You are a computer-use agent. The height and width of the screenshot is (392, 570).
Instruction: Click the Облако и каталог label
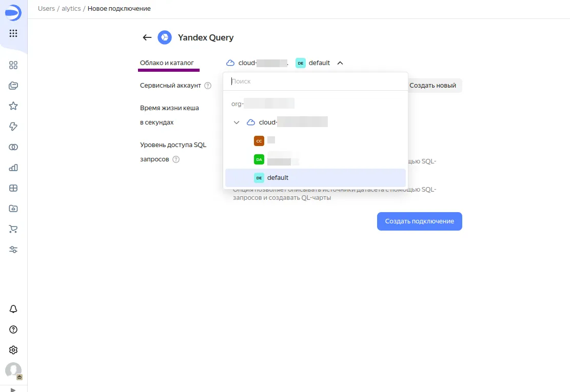click(167, 63)
